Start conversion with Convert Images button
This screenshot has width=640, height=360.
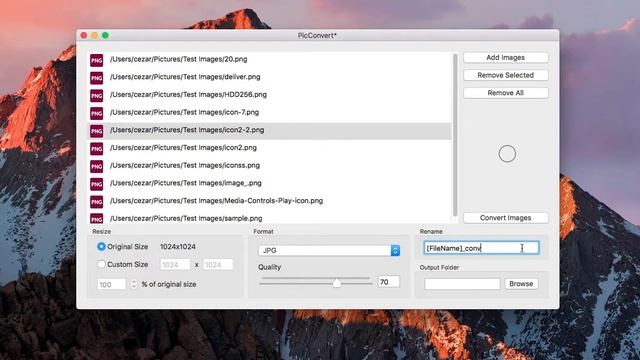[x=506, y=218]
